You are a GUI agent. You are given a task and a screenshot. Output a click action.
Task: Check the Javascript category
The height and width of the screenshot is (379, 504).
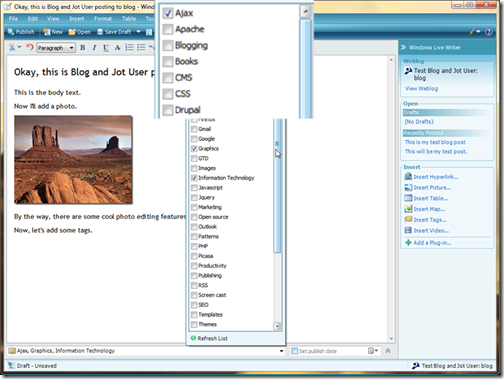(194, 188)
